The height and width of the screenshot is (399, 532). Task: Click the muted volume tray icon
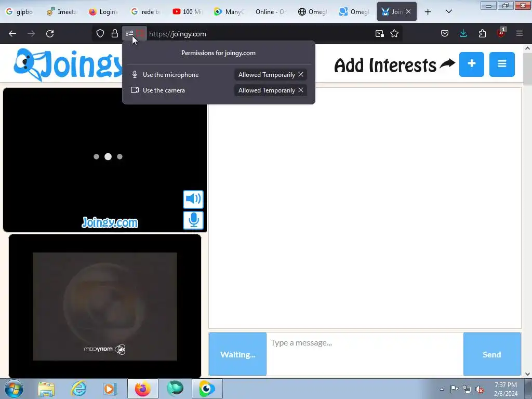480,389
